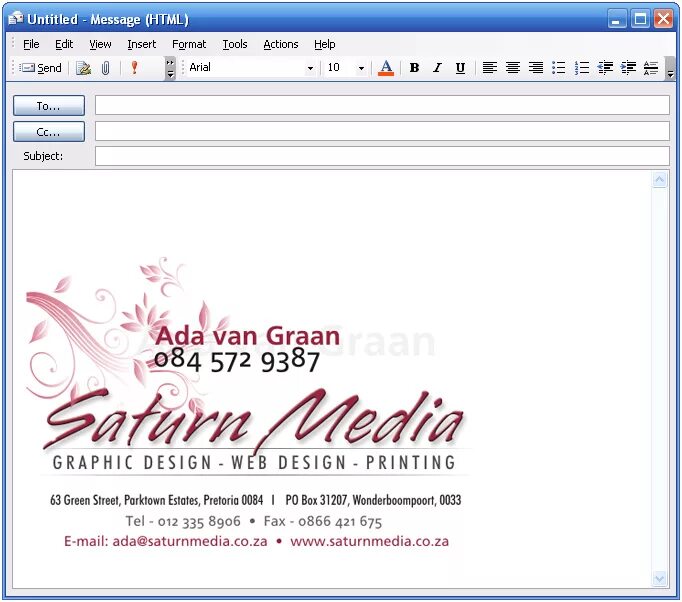Toggle Bold formatting
The image size is (682, 602).
coord(415,68)
